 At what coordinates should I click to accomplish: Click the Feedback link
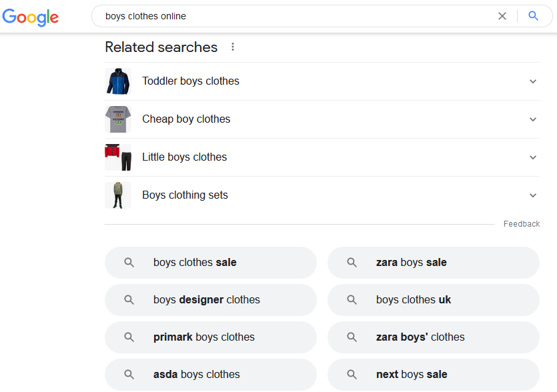pyautogui.click(x=522, y=223)
